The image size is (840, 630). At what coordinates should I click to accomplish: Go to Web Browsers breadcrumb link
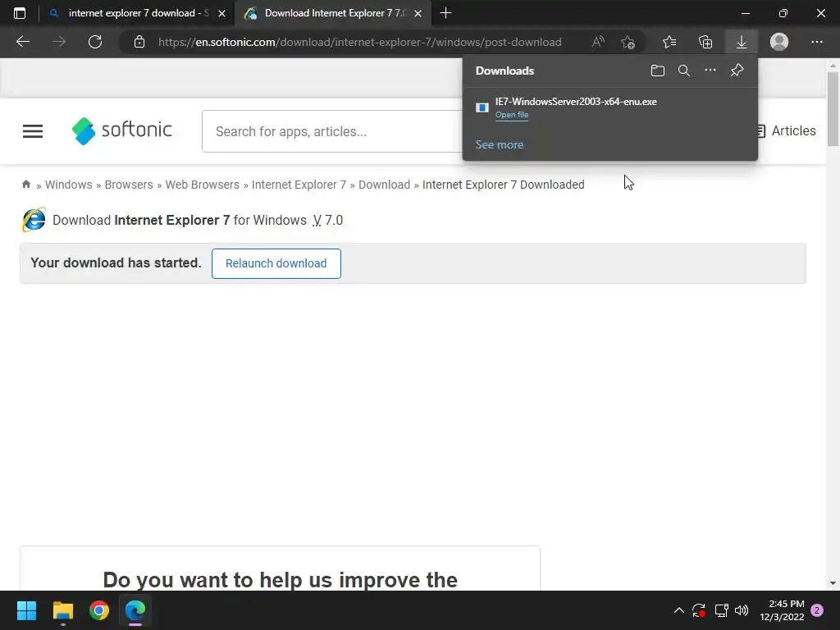[x=202, y=185]
